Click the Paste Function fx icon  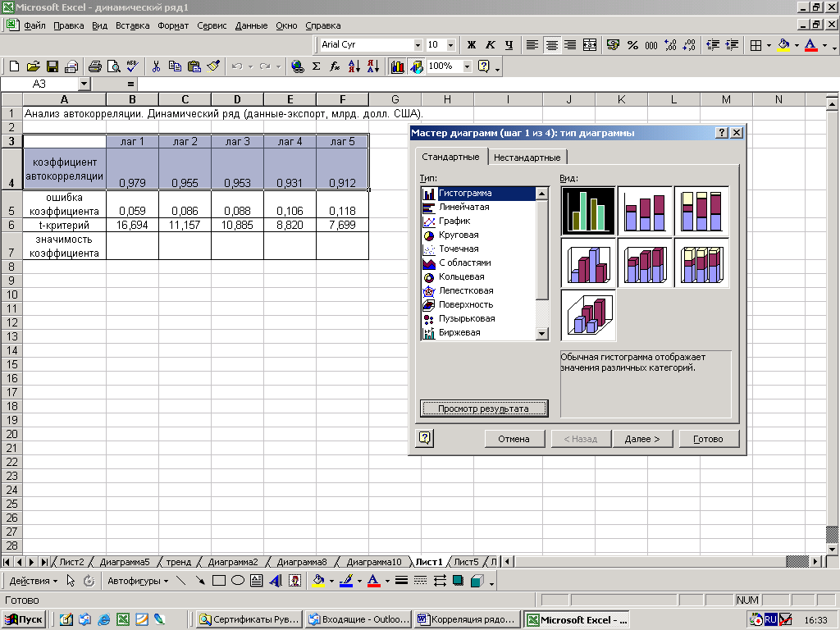point(335,66)
